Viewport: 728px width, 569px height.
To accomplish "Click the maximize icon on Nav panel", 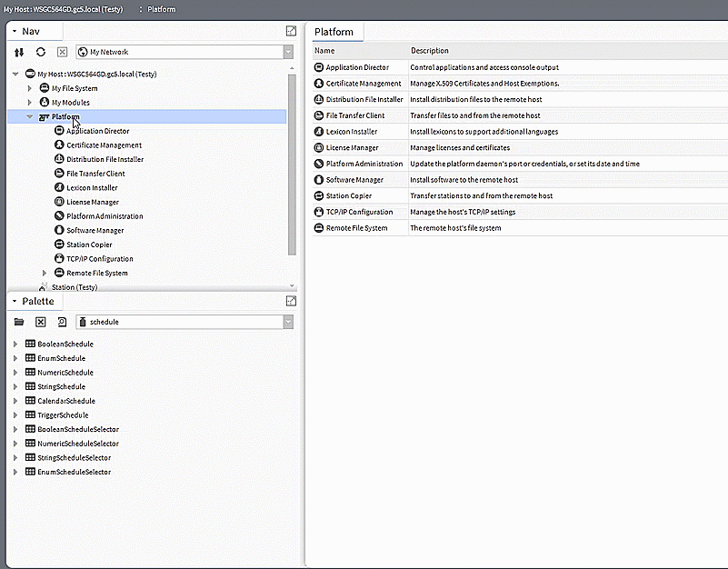I will coord(291,31).
